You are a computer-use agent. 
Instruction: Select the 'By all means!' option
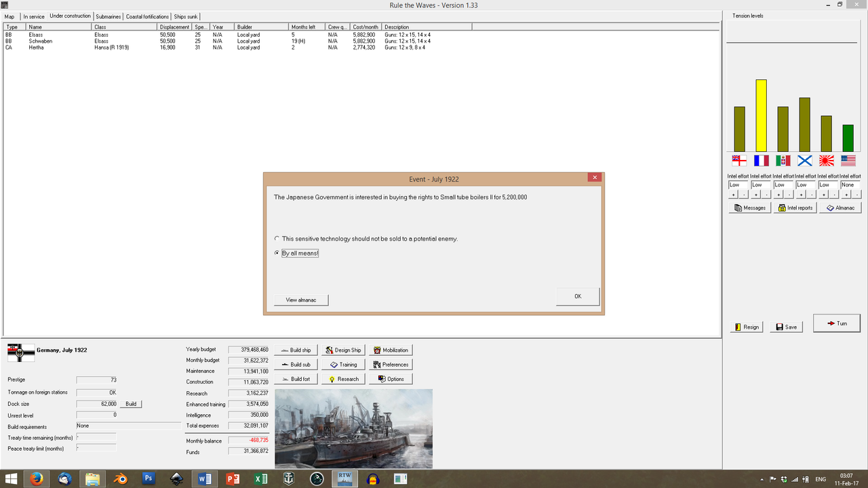coord(296,253)
